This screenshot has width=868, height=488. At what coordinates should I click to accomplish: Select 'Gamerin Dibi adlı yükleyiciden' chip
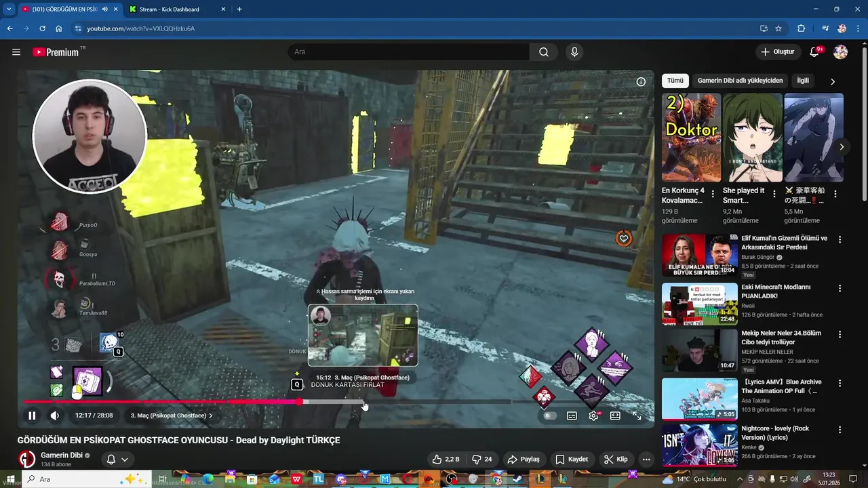click(x=740, y=81)
